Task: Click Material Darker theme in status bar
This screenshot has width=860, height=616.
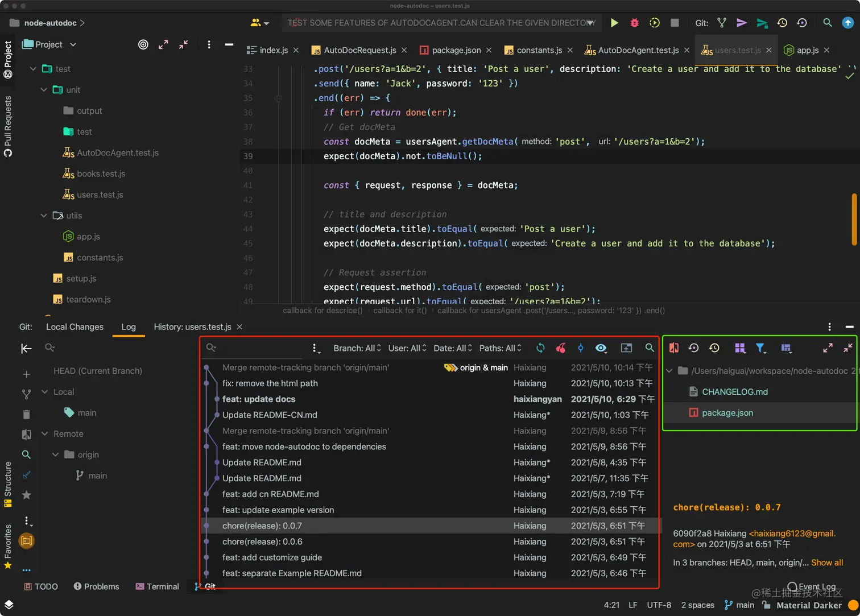Action: coord(809,605)
